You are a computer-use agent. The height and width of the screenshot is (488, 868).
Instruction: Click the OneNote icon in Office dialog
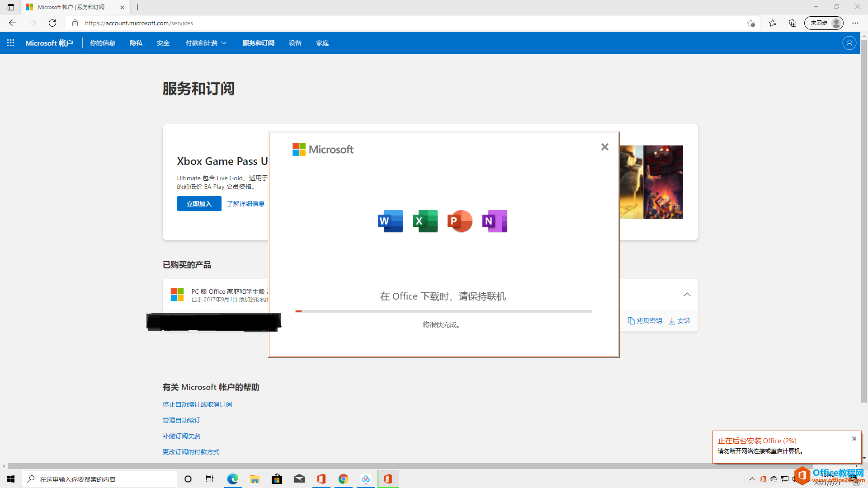click(494, 221)
